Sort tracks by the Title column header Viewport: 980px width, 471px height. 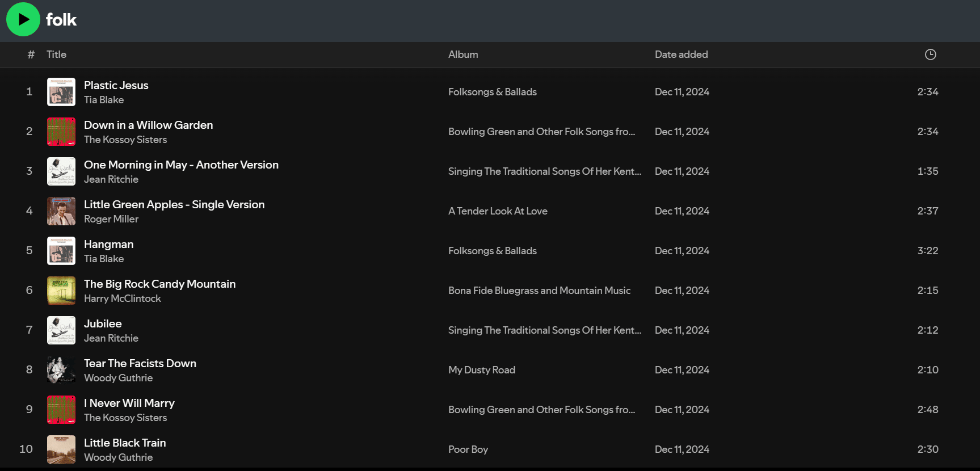(56, 54)
